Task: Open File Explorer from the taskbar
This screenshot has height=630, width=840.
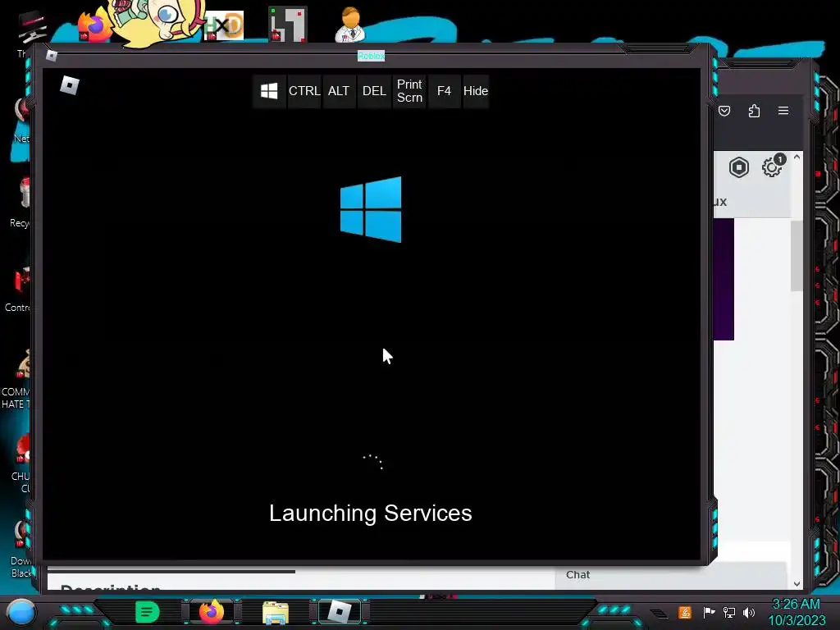Action: pos(276,612)
